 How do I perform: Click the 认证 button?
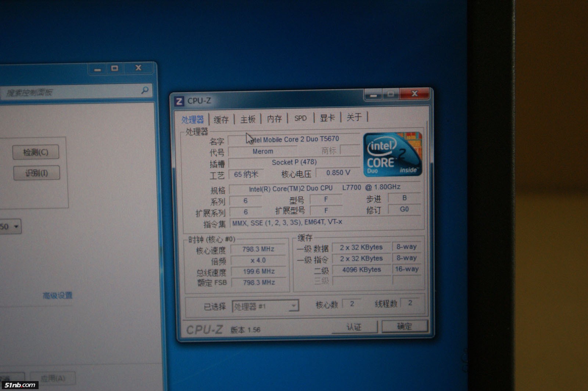click(354, 327)
